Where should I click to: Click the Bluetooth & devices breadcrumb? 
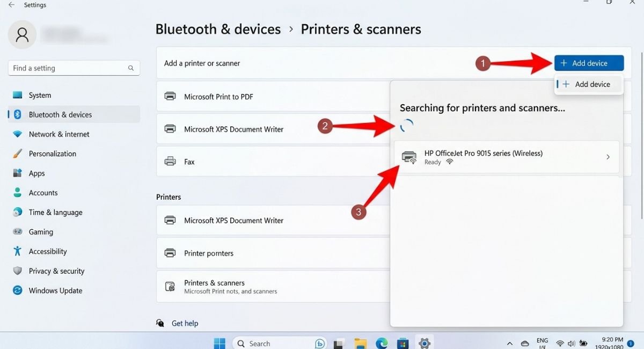pyautogui.click(x=218, y=29)
